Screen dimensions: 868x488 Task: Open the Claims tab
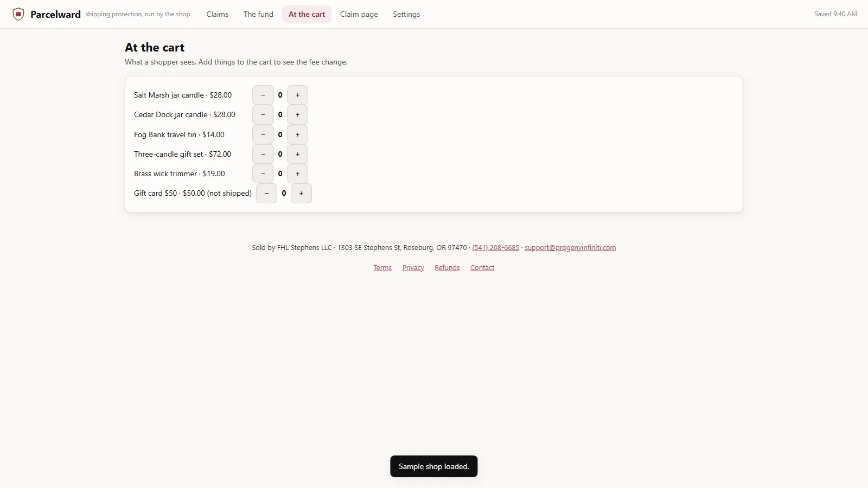pos(217,14)
